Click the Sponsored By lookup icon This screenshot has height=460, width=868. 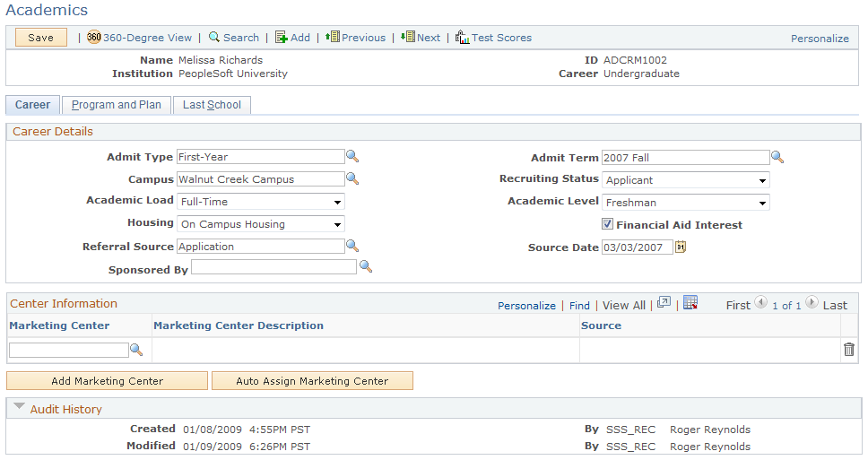(365, 266)
